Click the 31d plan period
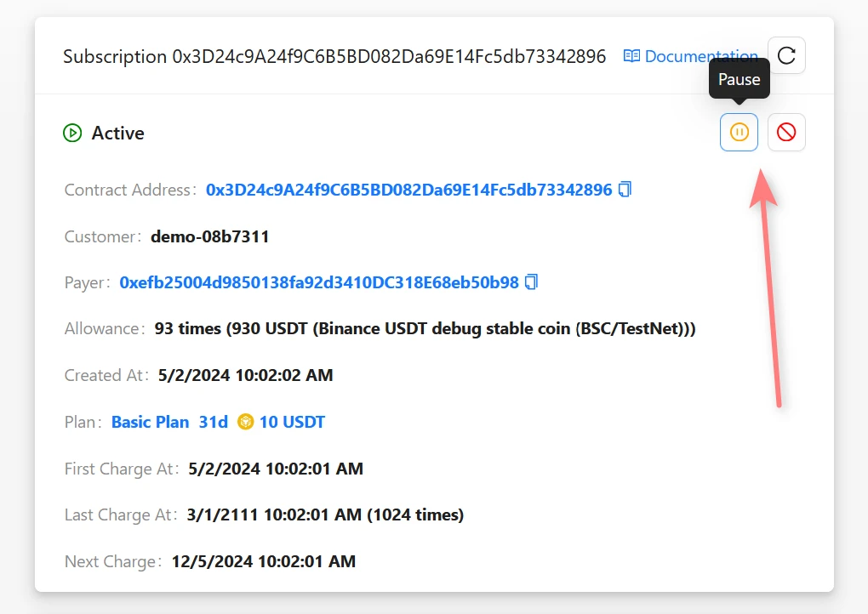The width and height of the screenshot is (868, 614). coord(214,422)
